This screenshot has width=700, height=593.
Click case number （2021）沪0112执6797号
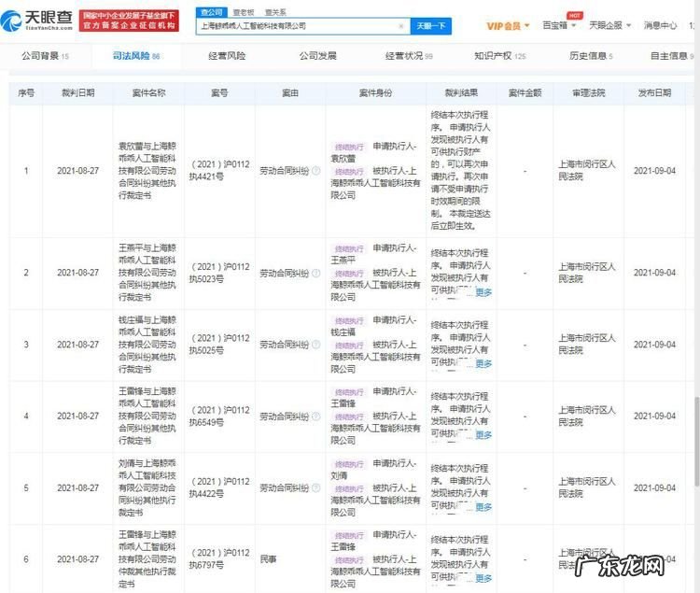[x=219, y=559]
